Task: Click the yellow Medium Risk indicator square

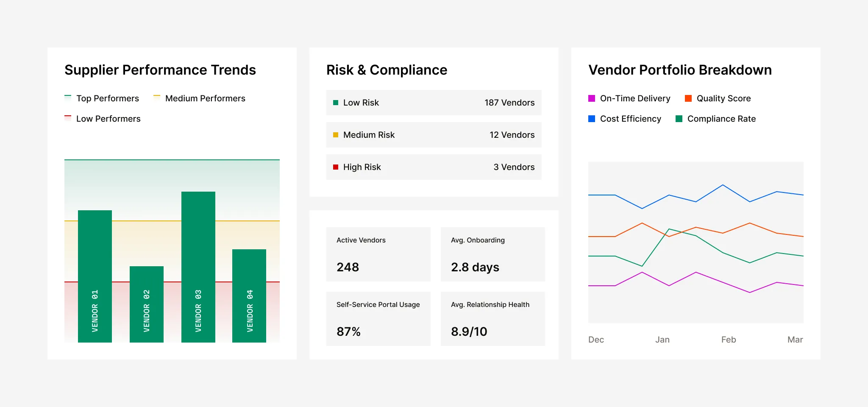Action: (x=336, y=135)
